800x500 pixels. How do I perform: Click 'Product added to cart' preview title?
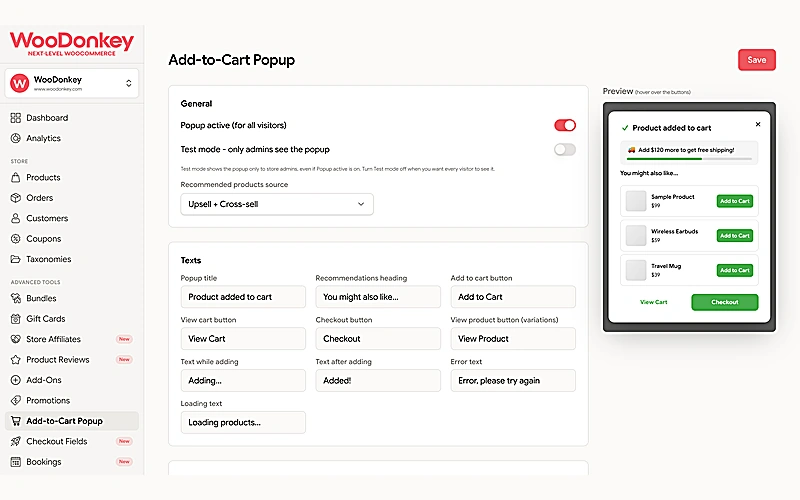click(x=671, y=128)
